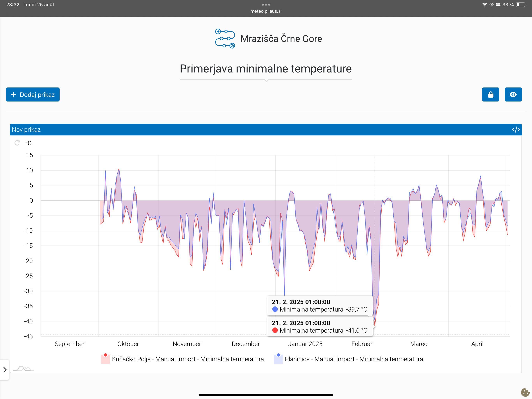Image resolution: width=532 pixels, height=399 pixels.
Task: Click the lock icon button
Action: [x=490, y=94]
